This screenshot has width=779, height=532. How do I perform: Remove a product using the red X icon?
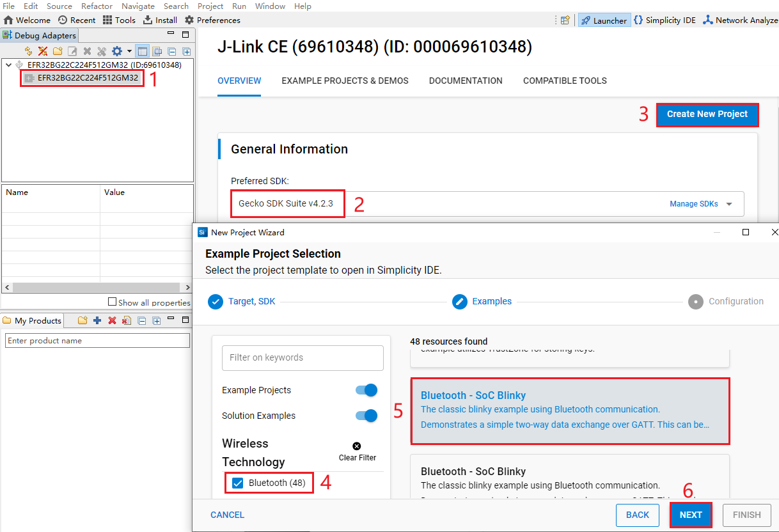pyautogui.click(x=112, y=321)
